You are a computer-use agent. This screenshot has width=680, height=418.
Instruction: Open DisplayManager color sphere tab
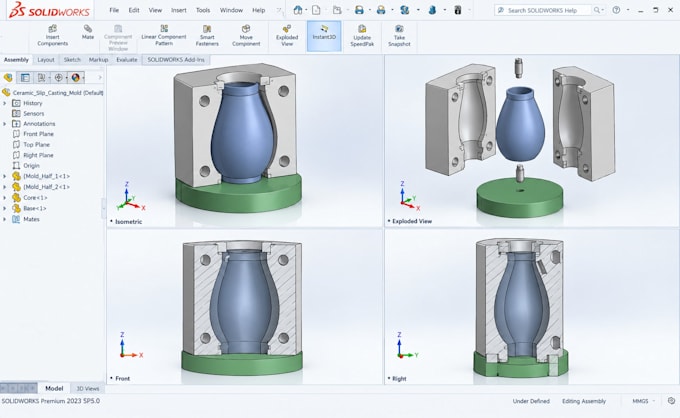(75, 78)
